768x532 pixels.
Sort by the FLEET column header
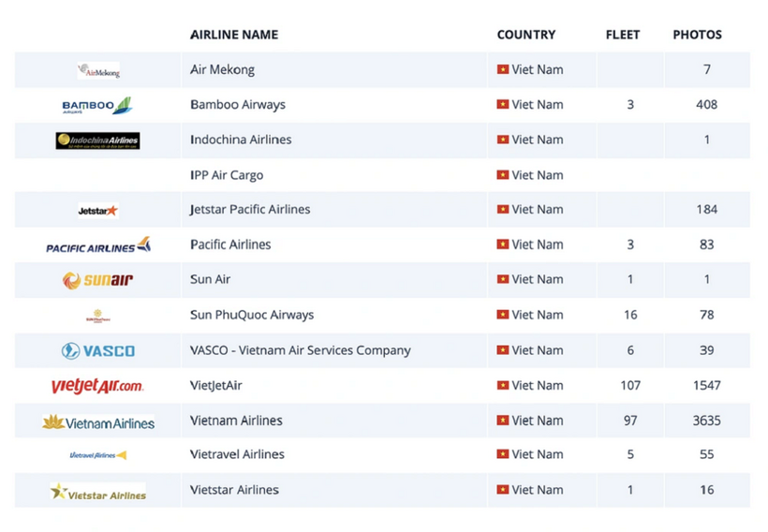623,35
